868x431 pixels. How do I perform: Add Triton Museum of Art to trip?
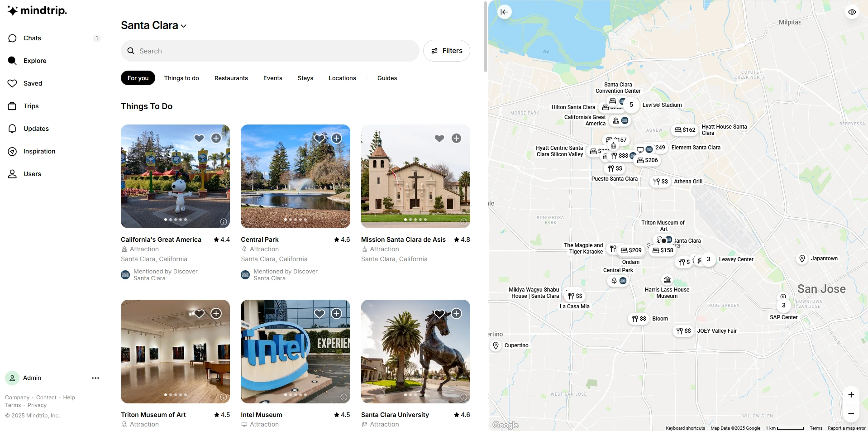click(x=216, y=314)
